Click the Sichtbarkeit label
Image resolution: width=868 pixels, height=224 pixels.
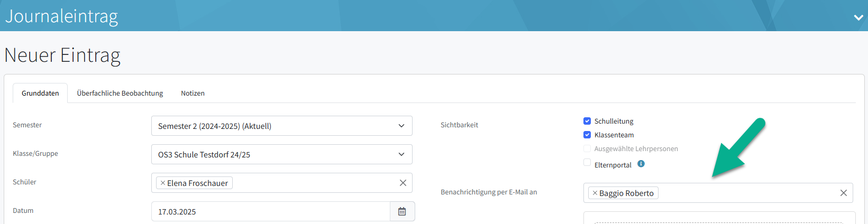[459, 125]
